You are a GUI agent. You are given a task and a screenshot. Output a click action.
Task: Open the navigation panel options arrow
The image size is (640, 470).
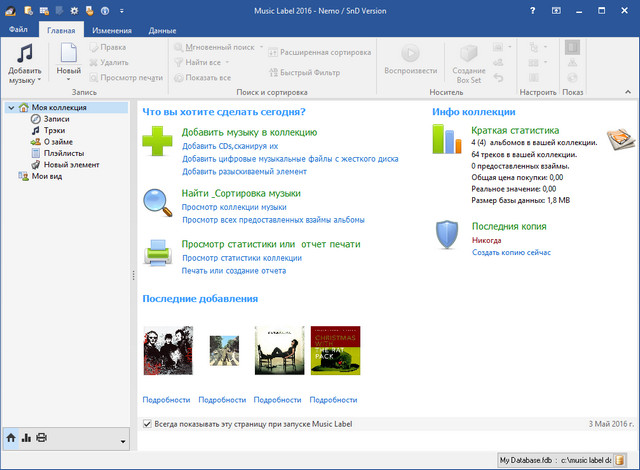[122, 441]
